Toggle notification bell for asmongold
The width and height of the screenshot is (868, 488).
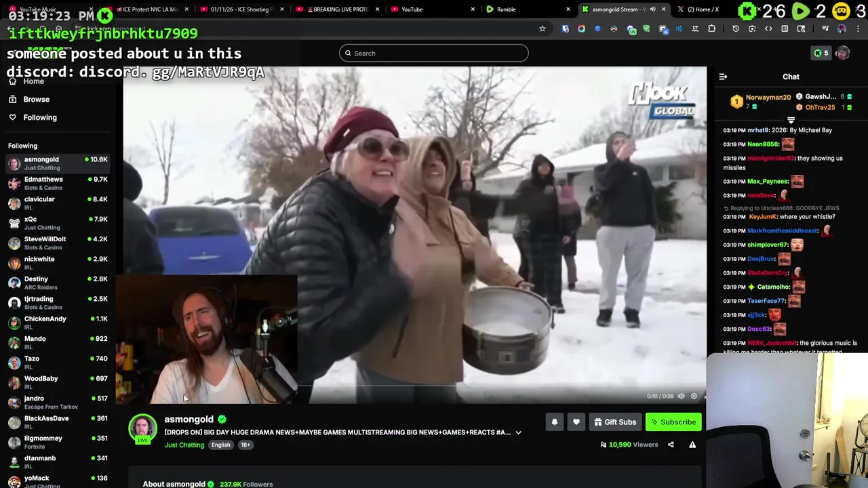click(554, 422)
